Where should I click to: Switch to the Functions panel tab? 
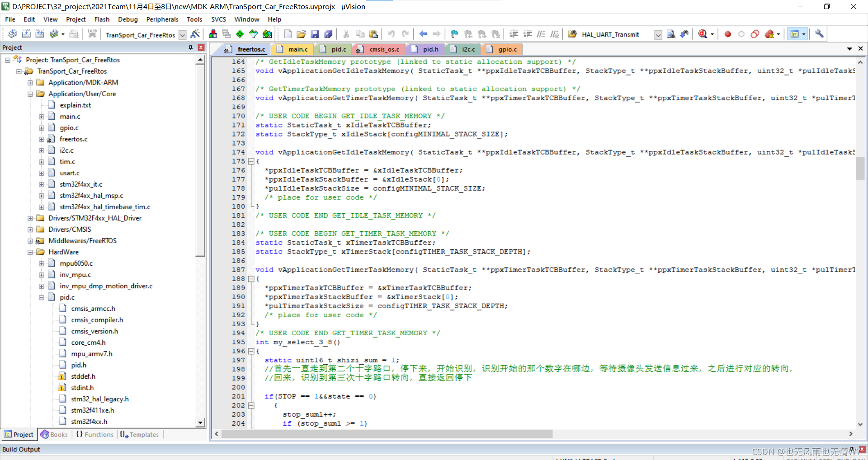pyautogui.click(x=95, y=434)
